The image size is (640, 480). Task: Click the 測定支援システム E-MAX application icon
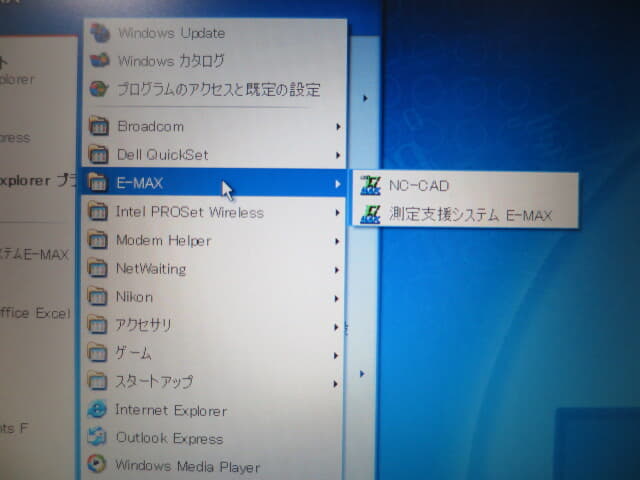coord(371,214)
